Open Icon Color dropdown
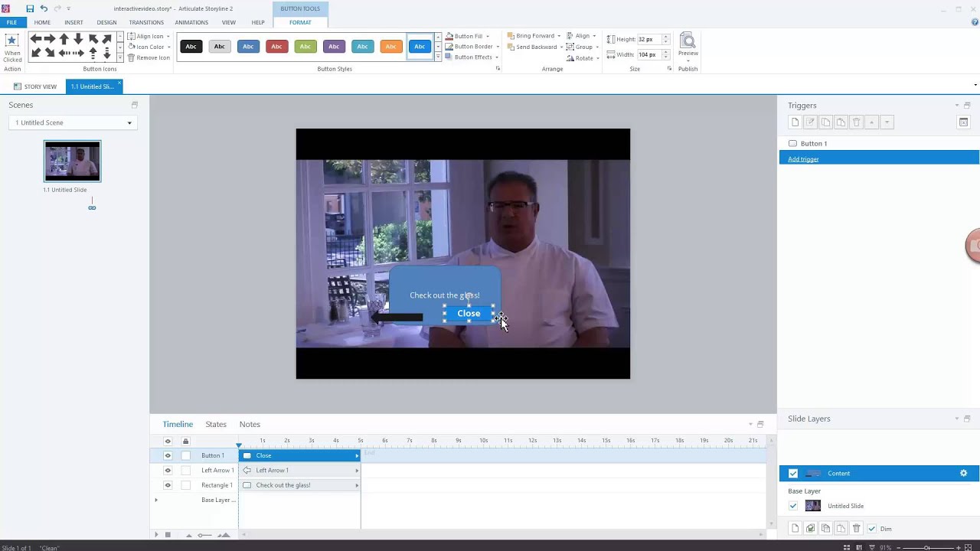This screenshot has width=980, height=551. [x=149, y=47]
